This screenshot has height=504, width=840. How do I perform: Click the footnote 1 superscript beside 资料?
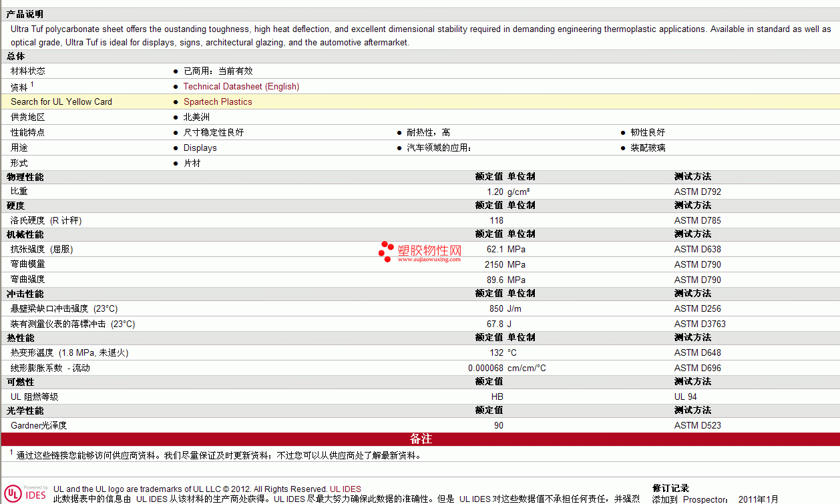pyautogui.click(x=32, y=84)
